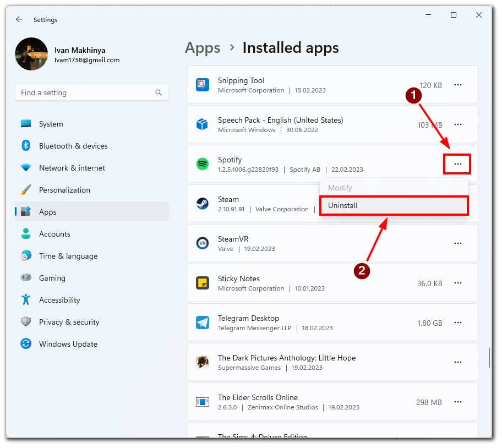502x448 pixels.
Task: Click the Installed apps heading
Action: [x=291, y=48]
